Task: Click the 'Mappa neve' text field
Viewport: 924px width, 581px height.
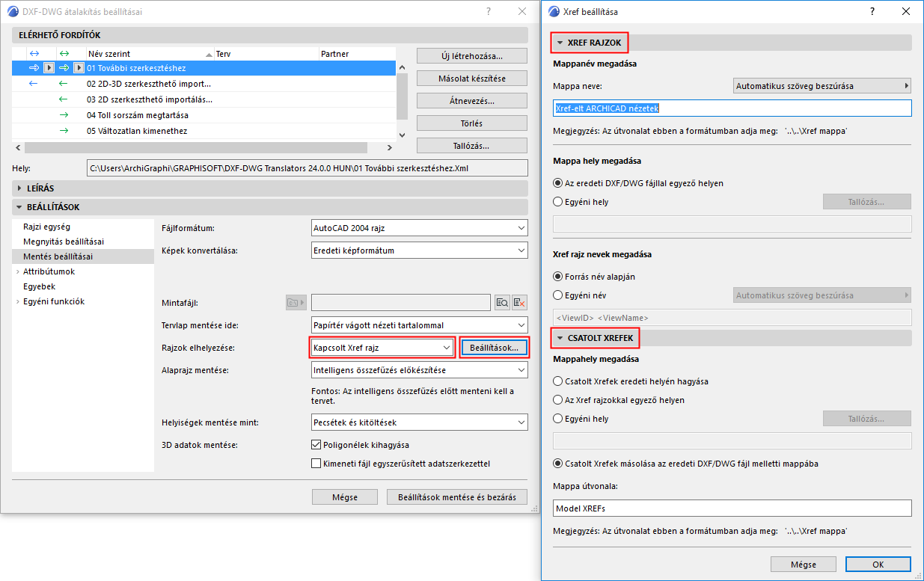Action: click(x=732, y=108)
